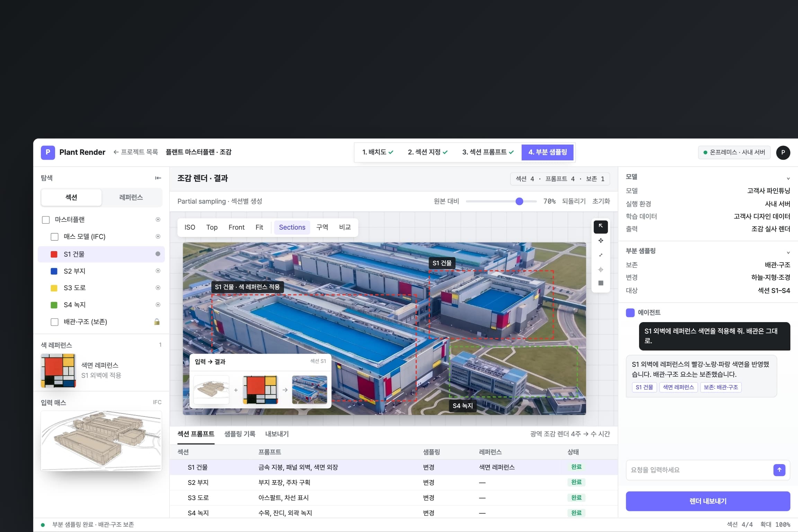Click the 되돌리기 button
Screen dimensions: 798x532
coord(574,201)
